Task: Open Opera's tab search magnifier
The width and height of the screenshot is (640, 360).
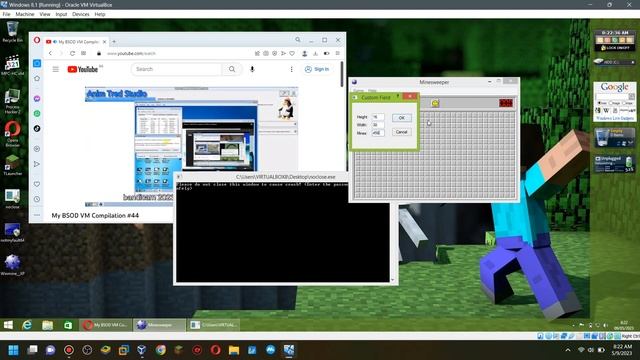Action: pyautogui.click(x=298, y=40)
